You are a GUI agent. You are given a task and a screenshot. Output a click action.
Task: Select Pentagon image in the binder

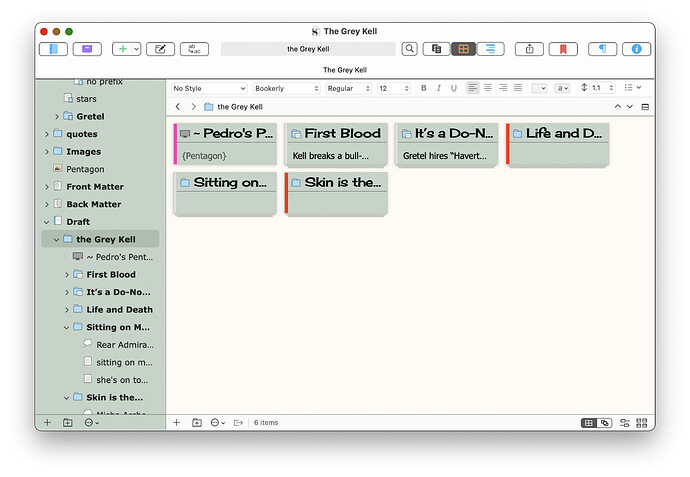[85, 169]
